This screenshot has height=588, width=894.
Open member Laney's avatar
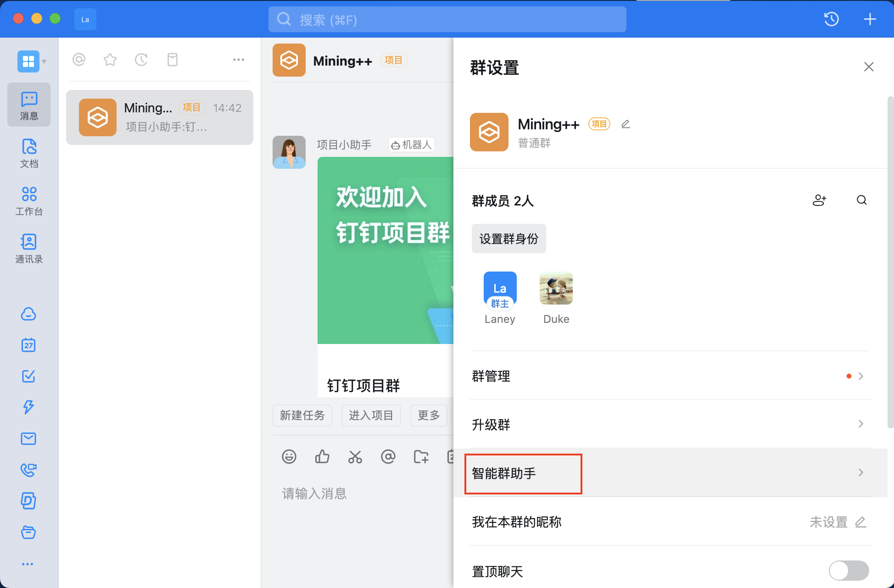point(500,289)
